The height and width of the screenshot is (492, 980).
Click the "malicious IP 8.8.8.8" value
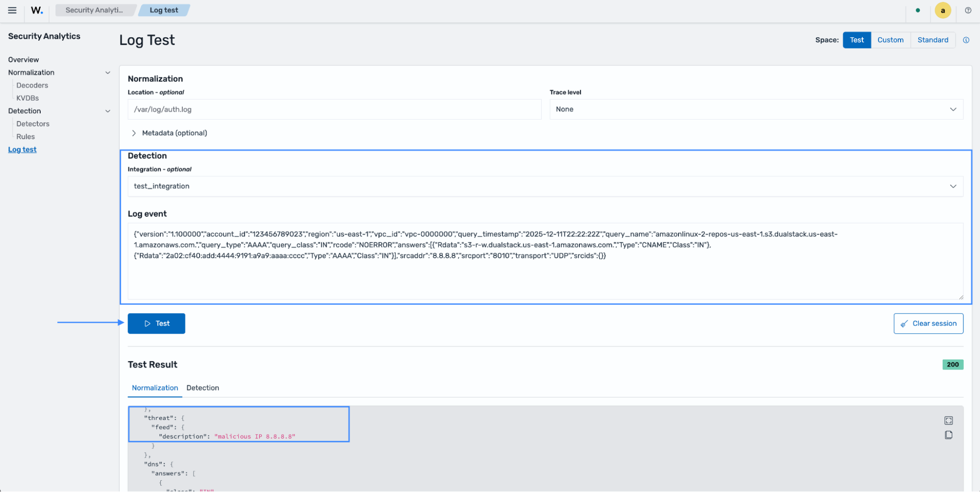tap(254, 437)
